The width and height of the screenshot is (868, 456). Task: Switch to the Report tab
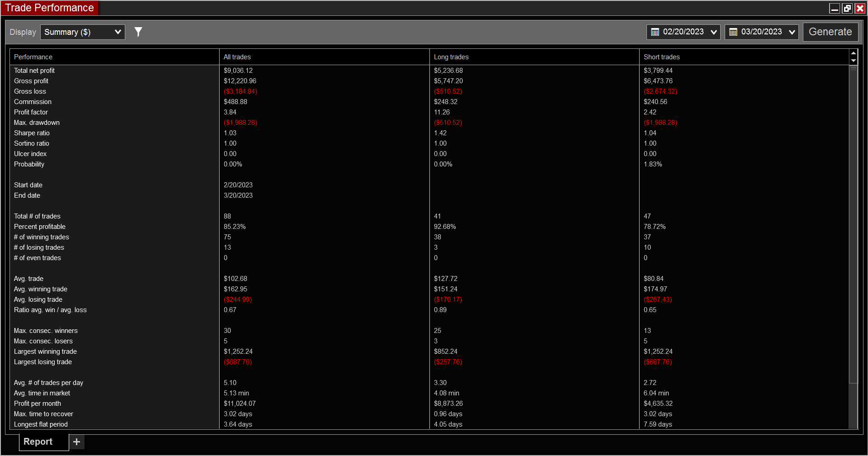(x=44, y=442)
